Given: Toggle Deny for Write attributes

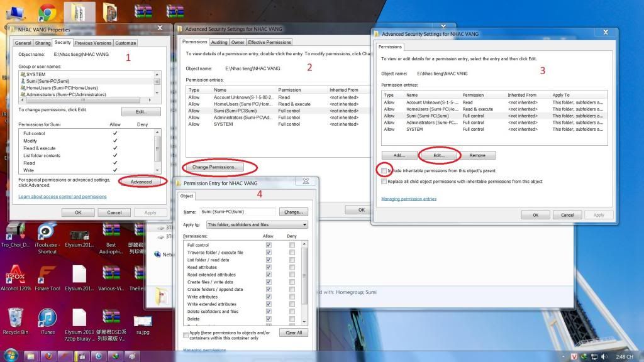Looking at the screenshot, I should 292,297.
